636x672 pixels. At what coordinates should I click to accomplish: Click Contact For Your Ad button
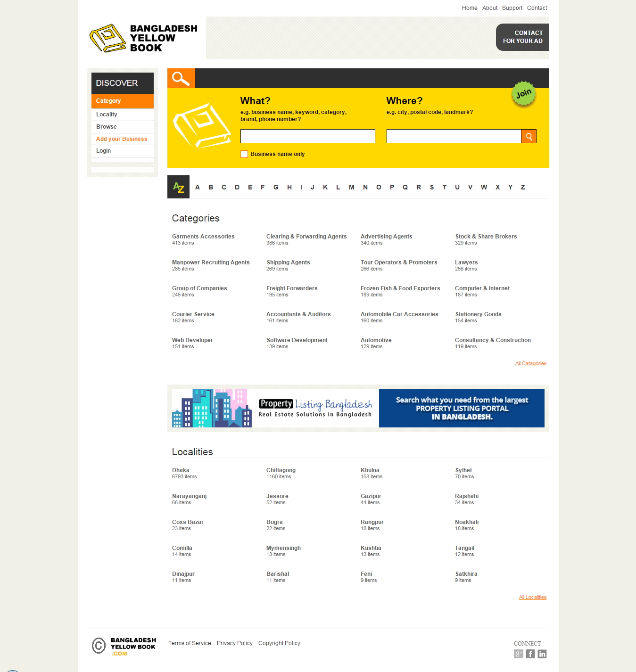tap(522, 37)
